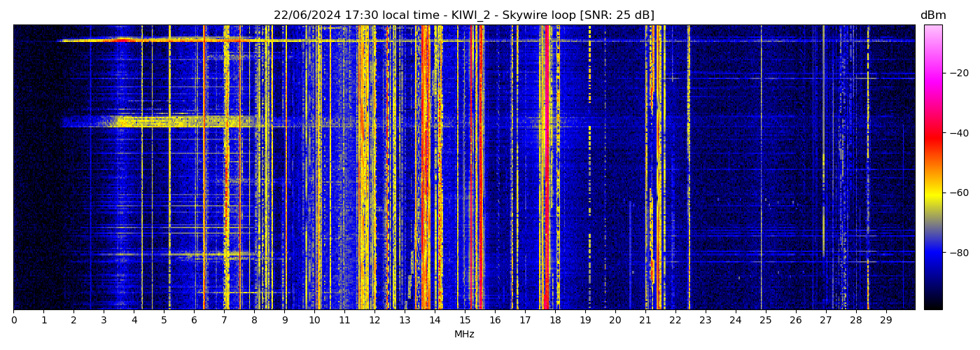This screenshot has width=980, height=350.
Task: Click the spectrogram title text
Action: point(463,15)
